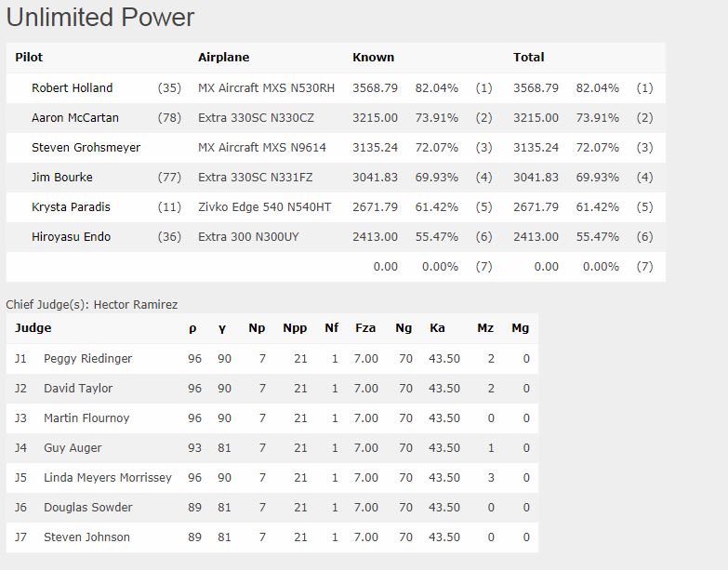
Task: Select Aaron McCartan row
Action: [336, 118]
